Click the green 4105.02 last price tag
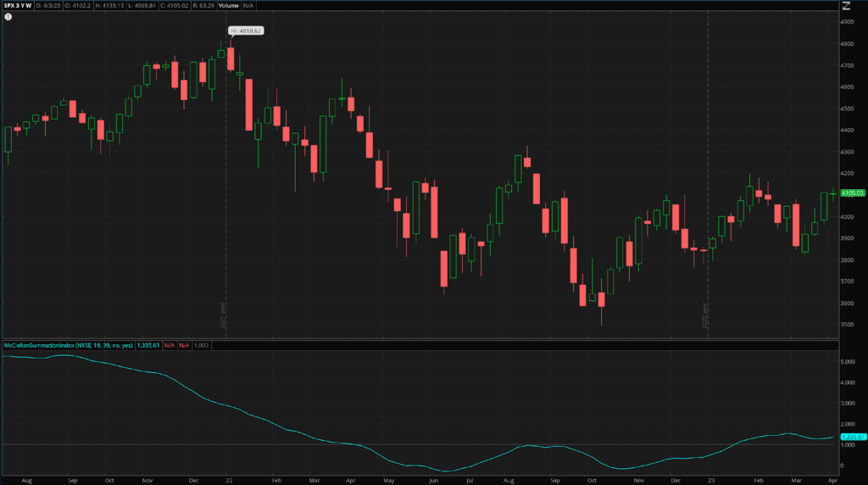 pos(853,193)
